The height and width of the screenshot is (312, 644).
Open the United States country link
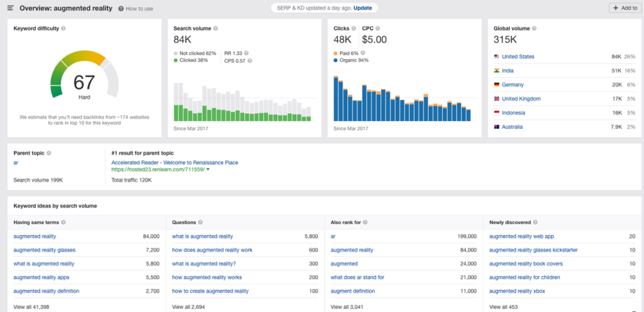pyautogui.click(x=518, y=57)
